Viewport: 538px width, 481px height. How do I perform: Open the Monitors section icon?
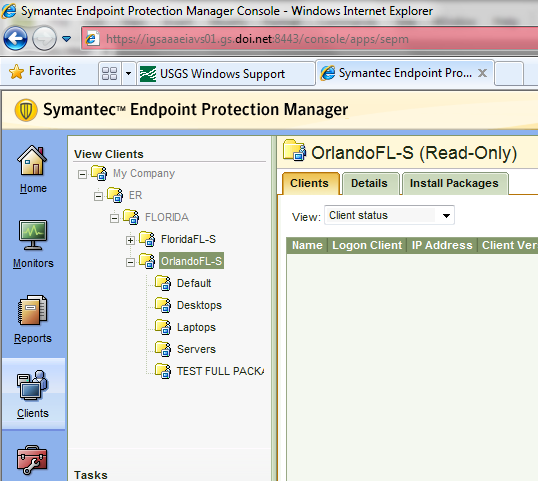pos(33,235)
